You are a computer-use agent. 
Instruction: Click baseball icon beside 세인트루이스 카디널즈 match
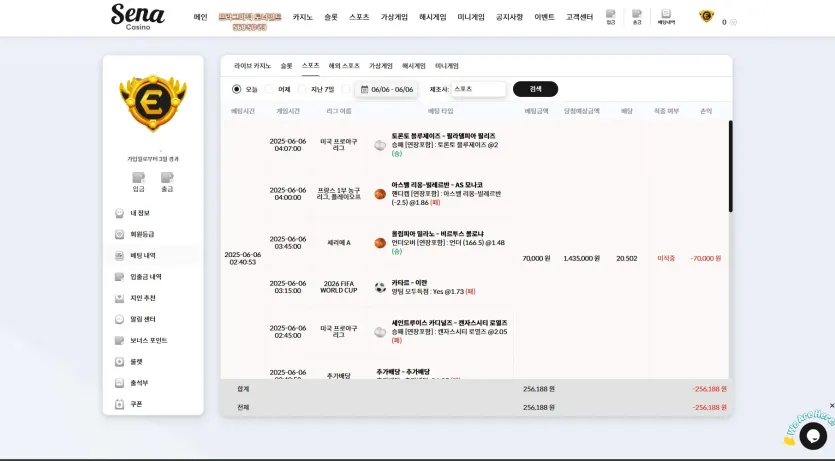tap(380, 332)
